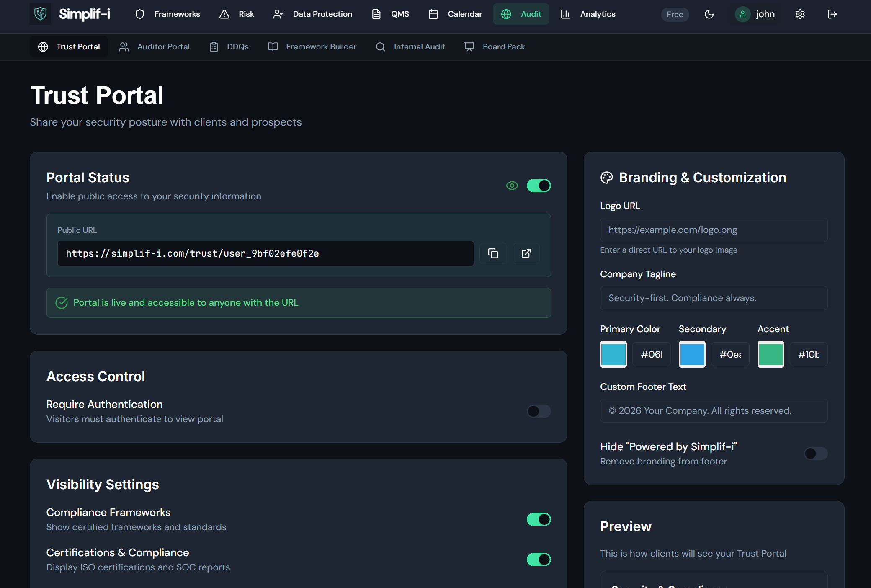The image size is (871, 588).
Task: Focus the Logo URL input field
Action: coord(714,230)
